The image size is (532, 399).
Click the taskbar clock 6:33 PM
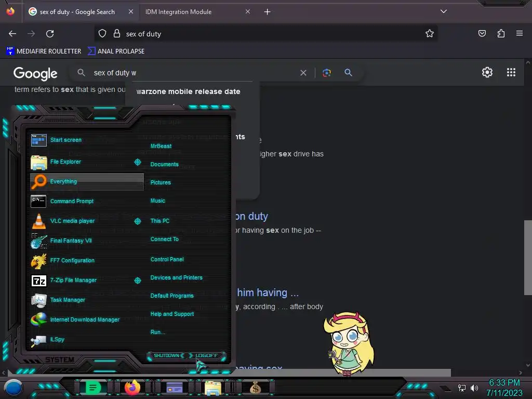click(x=504, y=383)
